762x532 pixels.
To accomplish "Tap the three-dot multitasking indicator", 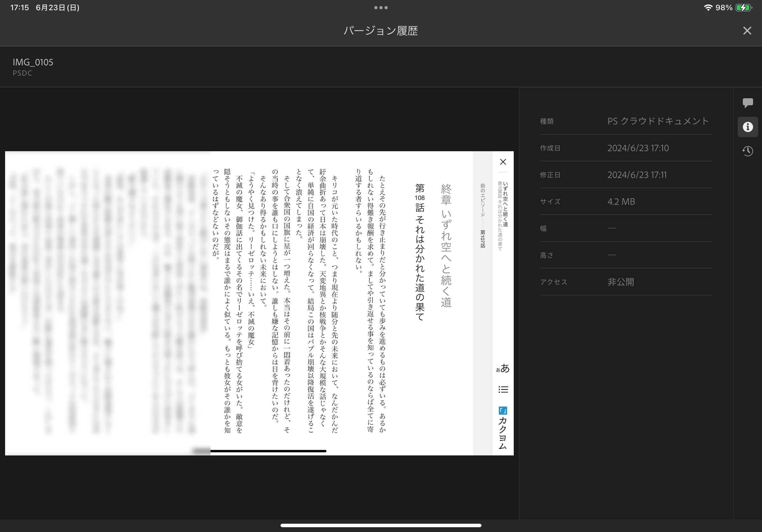I will pyautogui.click(x=381, y=8).
